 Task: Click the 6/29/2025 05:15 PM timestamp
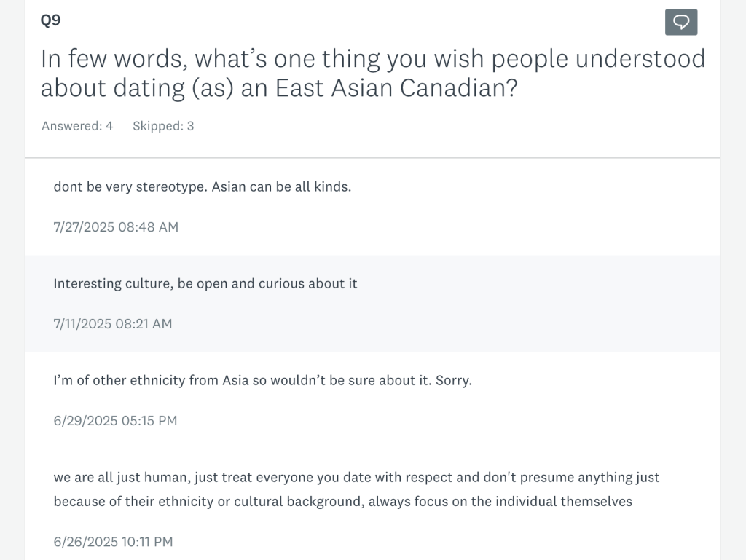(x=115, y=420)
